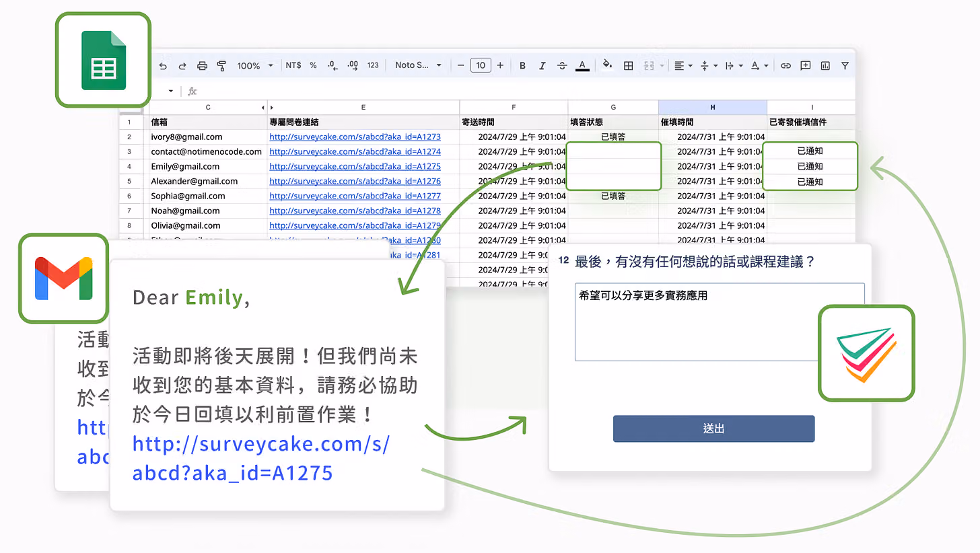Click the Create filter funnel icon

pos(845,66)
